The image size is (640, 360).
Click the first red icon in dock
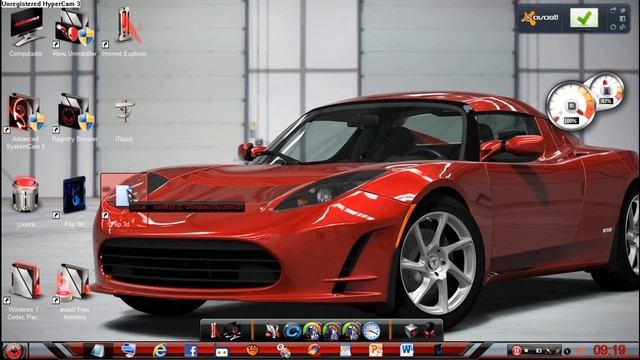(x=215, y=331)
